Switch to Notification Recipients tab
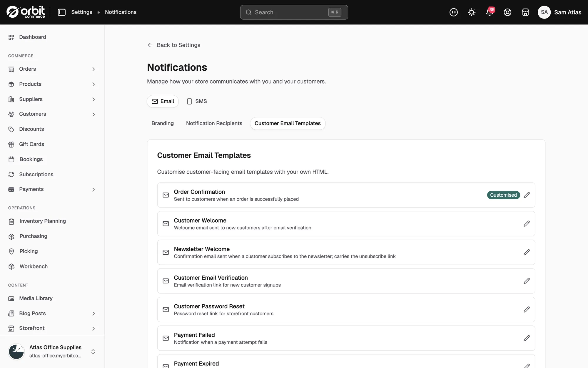Viewport: 588px width, 368px height. [x=214, y=123]
